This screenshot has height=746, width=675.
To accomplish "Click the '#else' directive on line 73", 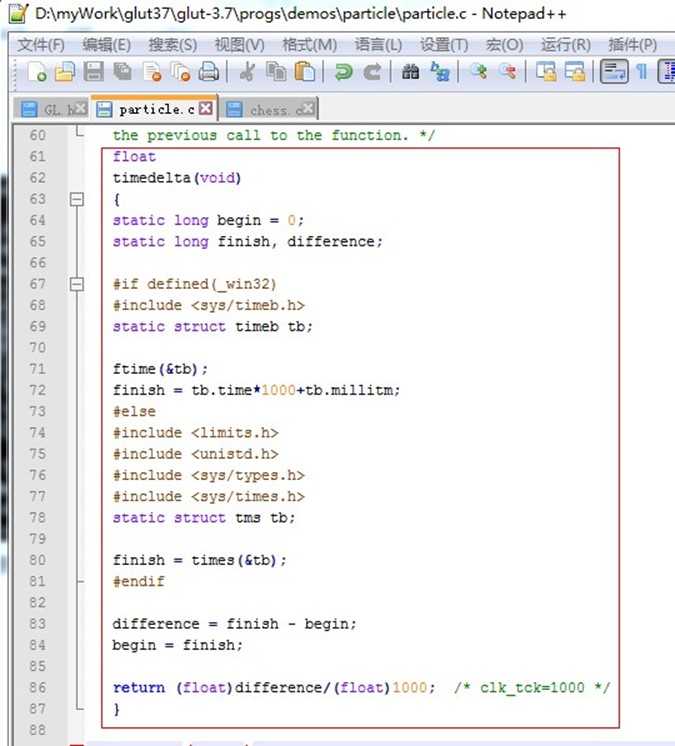I will pos(134,412).
